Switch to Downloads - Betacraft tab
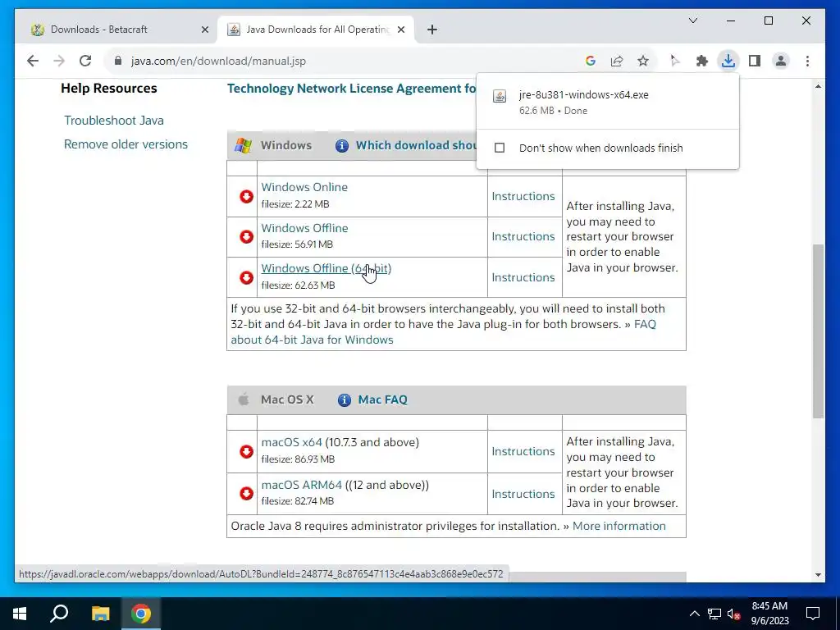This screenshot has width=840, height=630. 116,30
